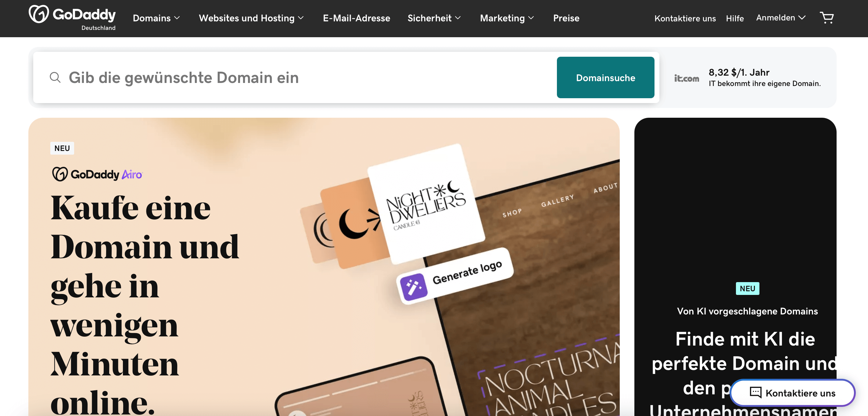Image resolution: width=868 pixels, height=416 pixels.
Task: Expand Websites und Hosting menu
Action: (251, 18)
